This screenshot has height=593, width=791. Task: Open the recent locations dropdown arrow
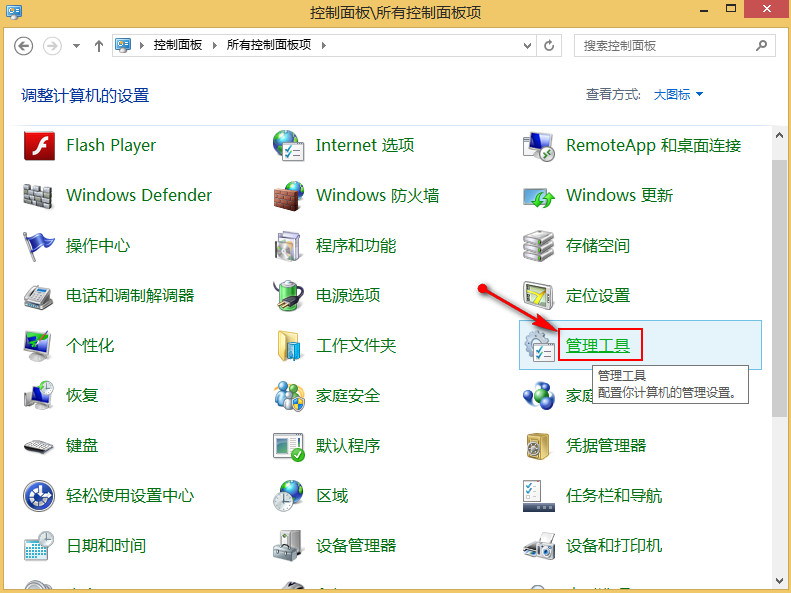click(76, 46)
